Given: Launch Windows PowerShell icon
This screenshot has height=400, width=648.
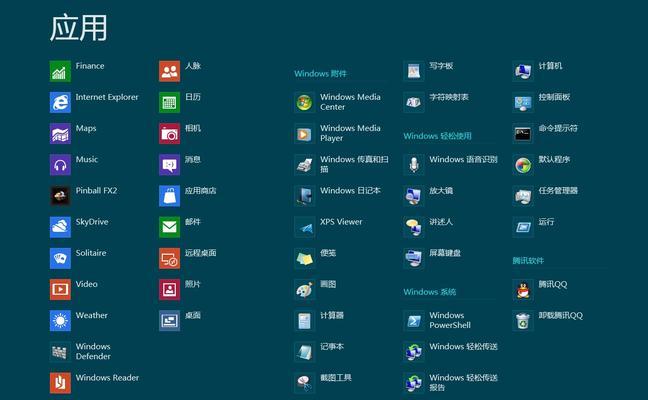Looking at the screenshot, I should click(414, 321).
